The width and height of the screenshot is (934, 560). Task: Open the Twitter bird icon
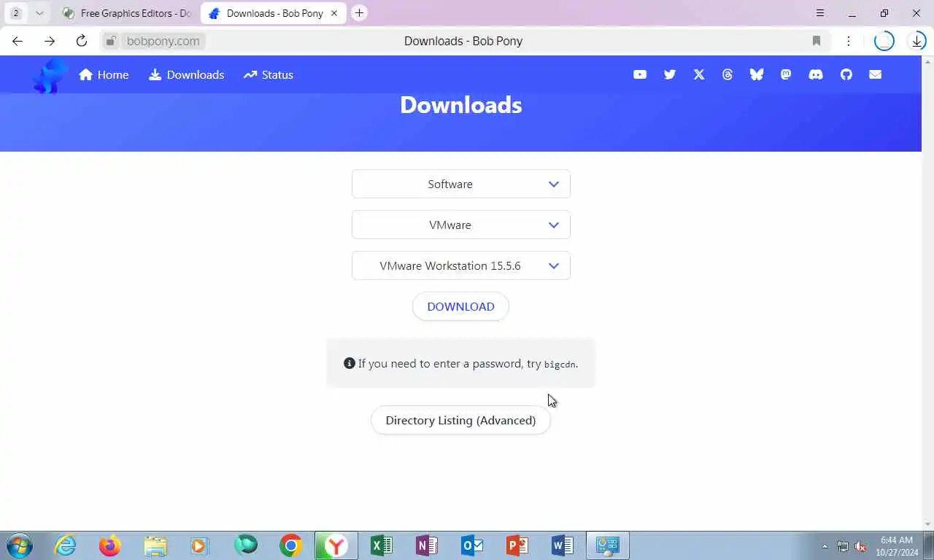click(x=670, y=74)
